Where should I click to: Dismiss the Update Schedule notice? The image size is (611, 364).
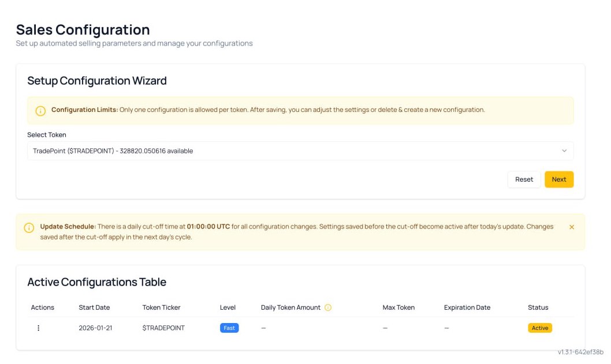(572, 227)
